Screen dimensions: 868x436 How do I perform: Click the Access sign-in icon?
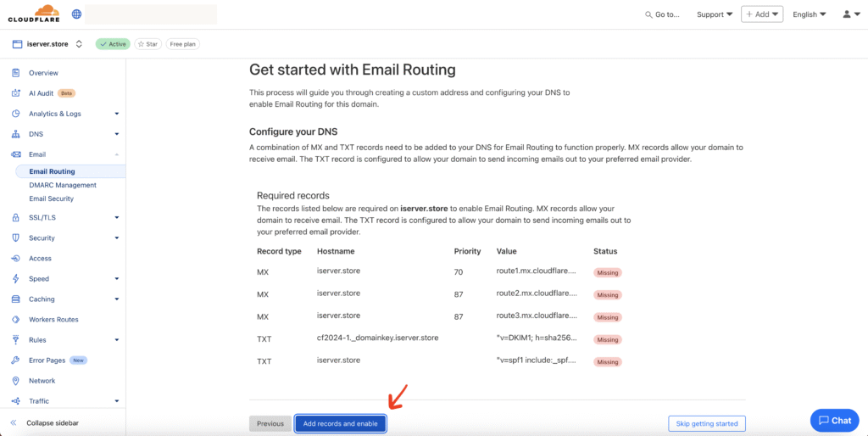click(x=16, y=258)
